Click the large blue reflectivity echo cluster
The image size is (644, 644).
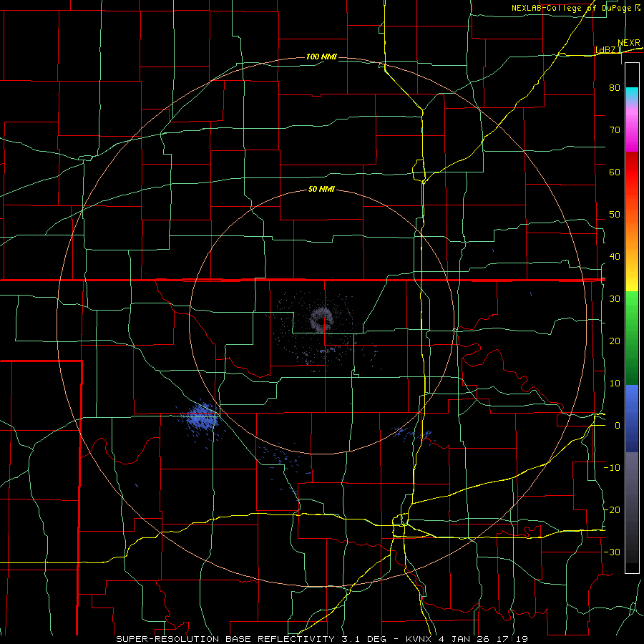pyautogui.click(x=200, y=416)
